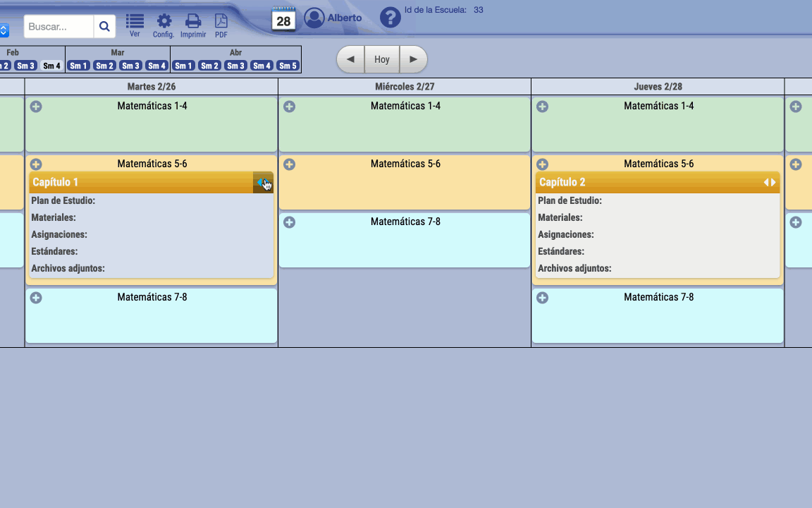Open Alberto user account menu
This screenshot has height=508, width=812.
(333, 18)
